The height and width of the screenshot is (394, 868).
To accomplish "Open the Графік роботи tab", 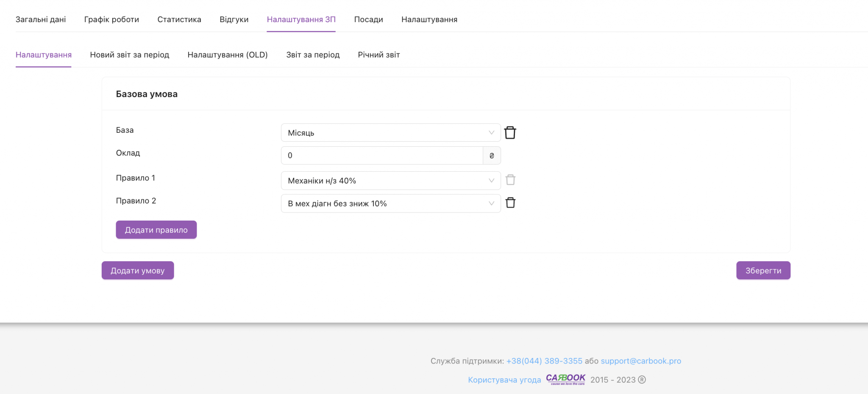I will pyautogui.click(x=111, y=20).
